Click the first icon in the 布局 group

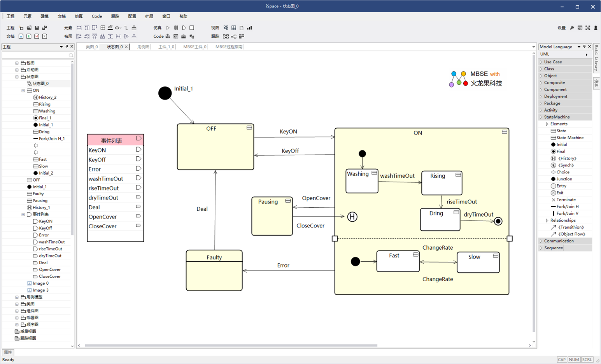[x=79, y=37]
